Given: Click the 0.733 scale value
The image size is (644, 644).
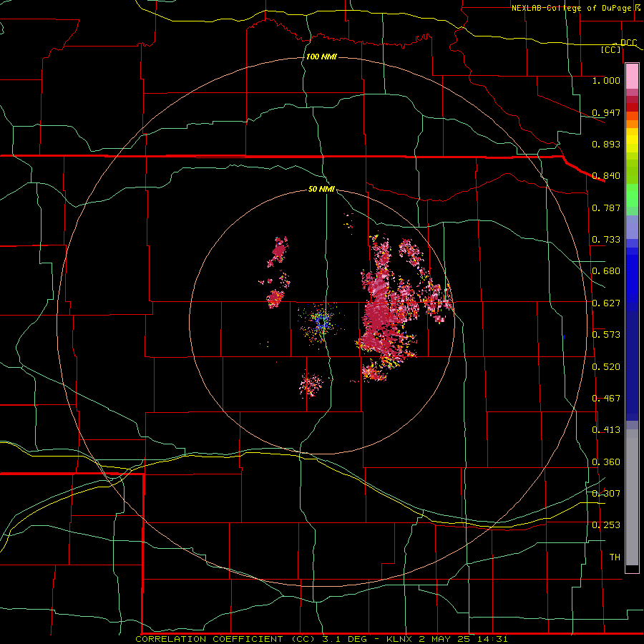Looking at the screenshot, I should pos(606,240).
